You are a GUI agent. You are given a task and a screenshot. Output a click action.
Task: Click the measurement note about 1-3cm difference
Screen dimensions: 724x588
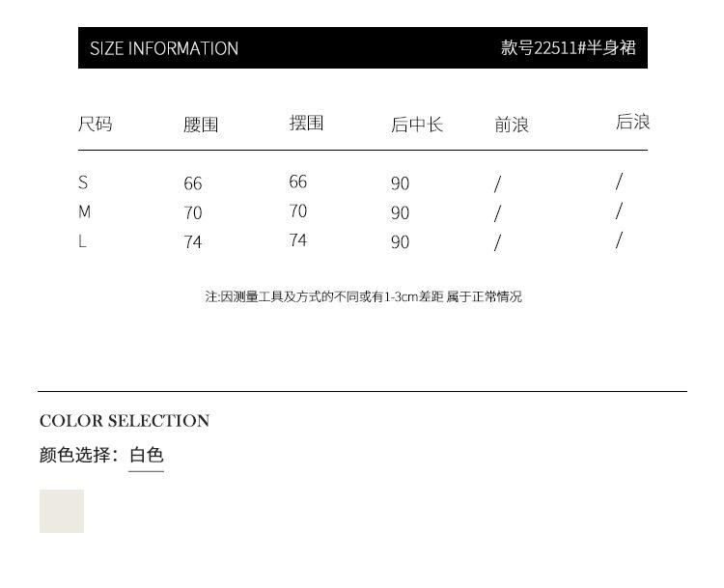(363, 296)
